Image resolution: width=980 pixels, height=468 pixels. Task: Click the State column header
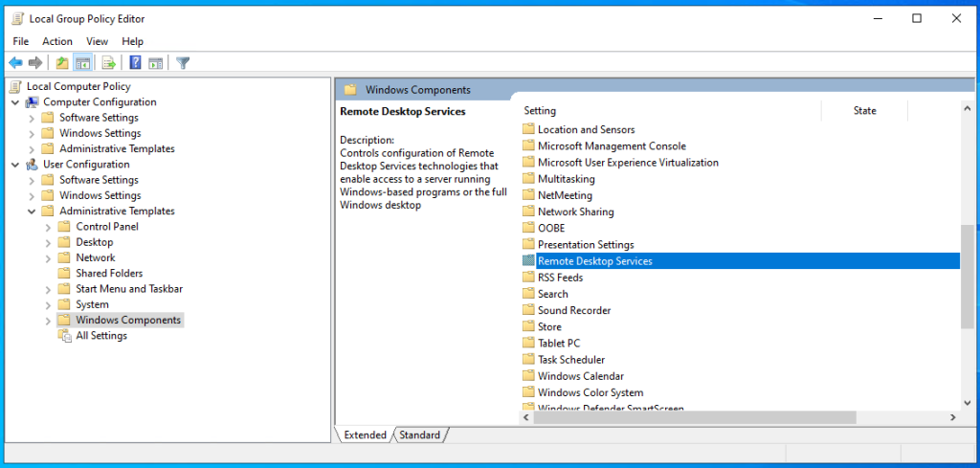(x=864, y=111)
